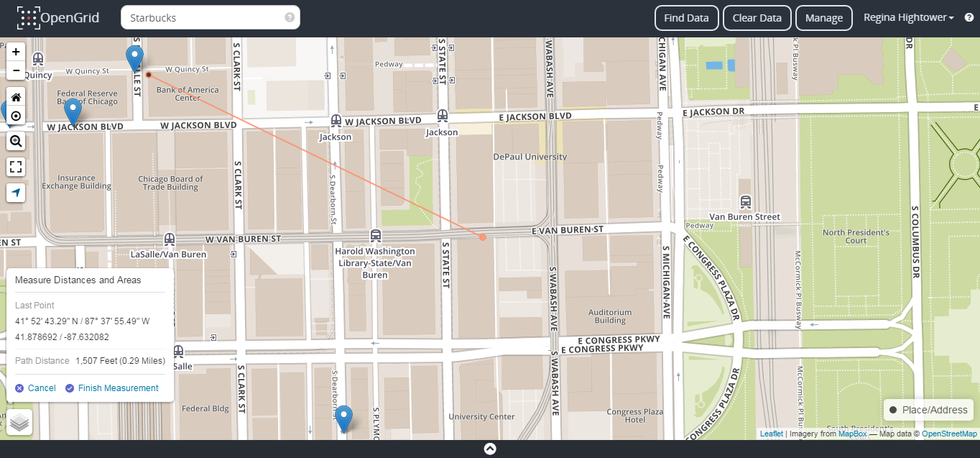Toggle fullscreen map icon
980x458 pixels.
16,168
